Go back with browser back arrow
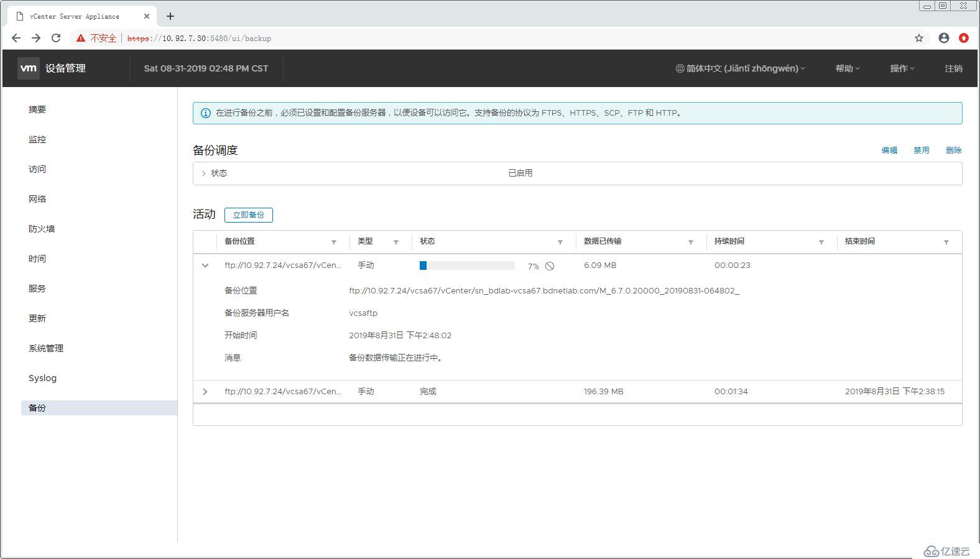The image size is (980, 559). pos(16,38)
